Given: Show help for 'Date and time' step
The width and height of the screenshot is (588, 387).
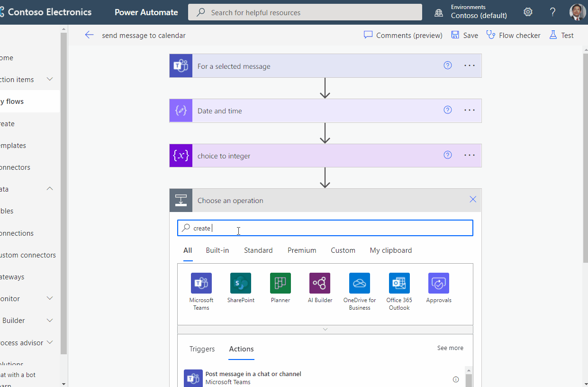Looking at the screenshot, I should tap(448, 110).
